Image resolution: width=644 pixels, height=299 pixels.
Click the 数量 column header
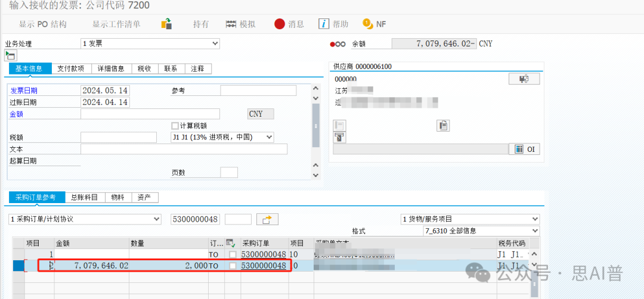click(x=169, y=243)
